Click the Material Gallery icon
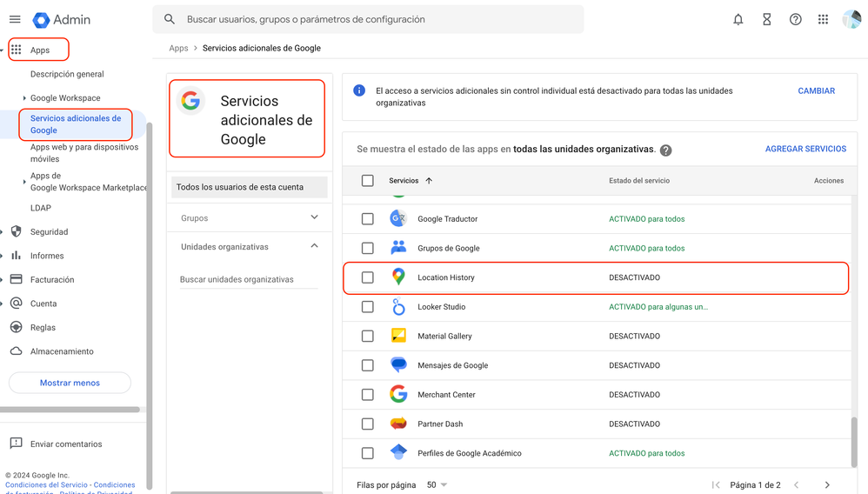Screen dimensions: 868x494 398,336
